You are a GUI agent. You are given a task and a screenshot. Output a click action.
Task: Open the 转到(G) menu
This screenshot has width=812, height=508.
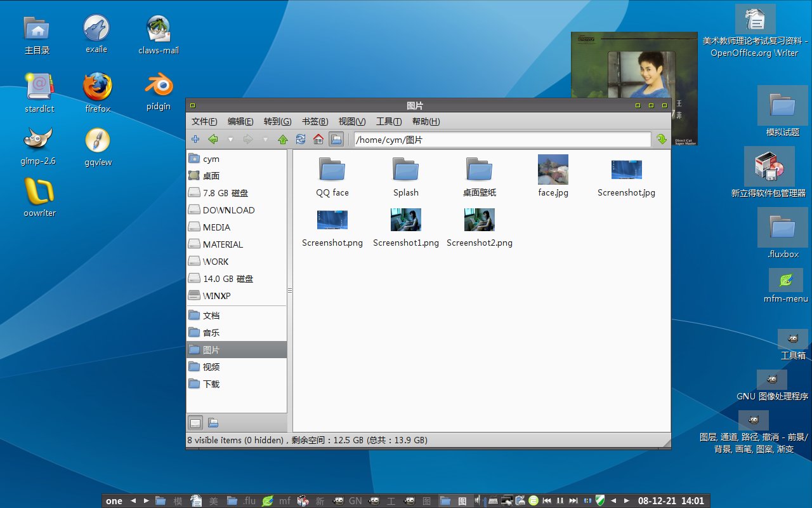277,121
